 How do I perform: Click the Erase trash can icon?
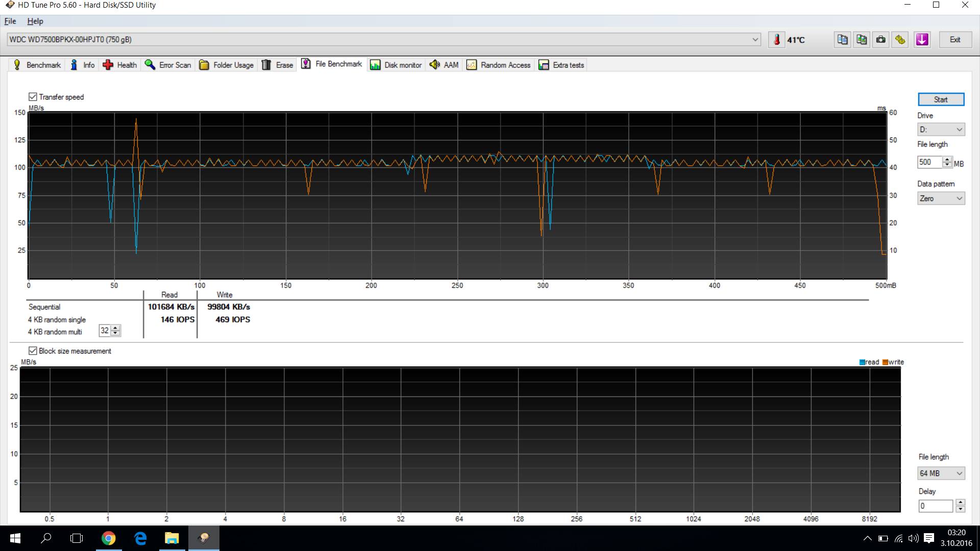(x=266, y=65)
